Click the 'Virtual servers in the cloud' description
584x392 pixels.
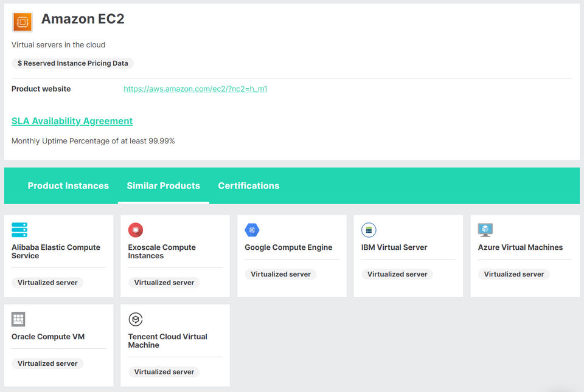[x=58, y=44]
